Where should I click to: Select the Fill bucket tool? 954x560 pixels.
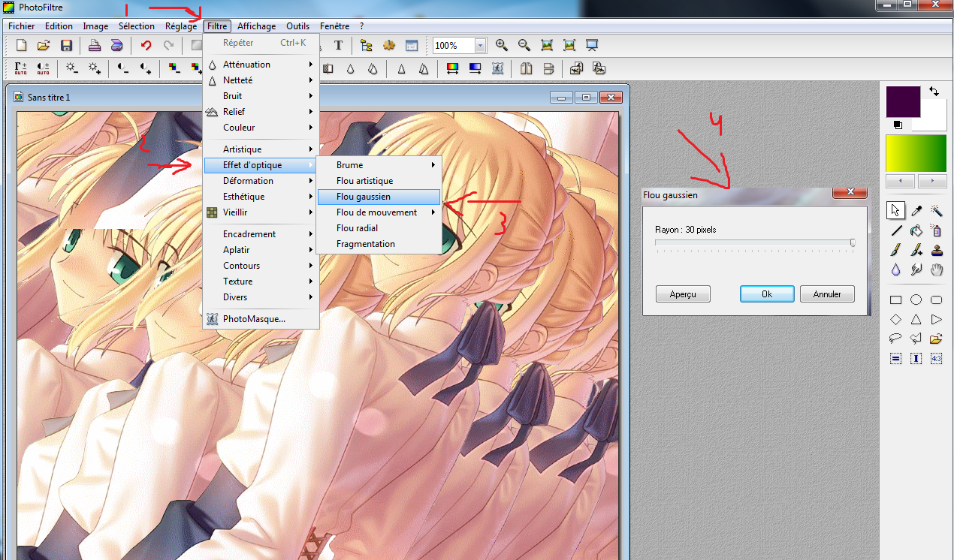916,230
